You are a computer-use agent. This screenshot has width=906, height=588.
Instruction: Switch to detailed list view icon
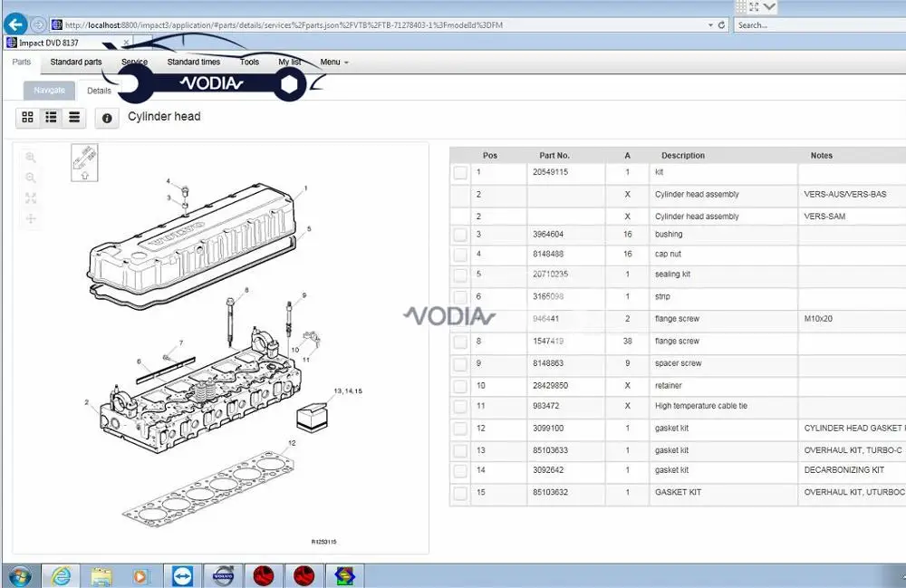pos(52,117)
